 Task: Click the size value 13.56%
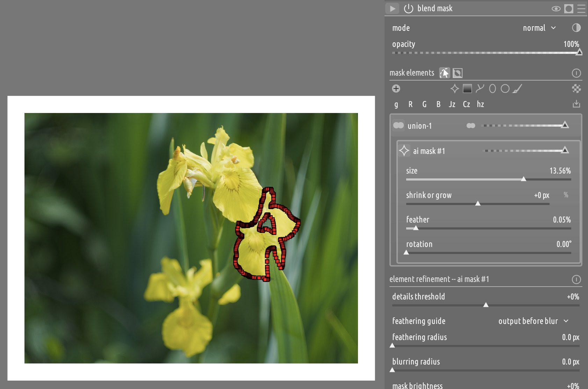click(560, 171)
